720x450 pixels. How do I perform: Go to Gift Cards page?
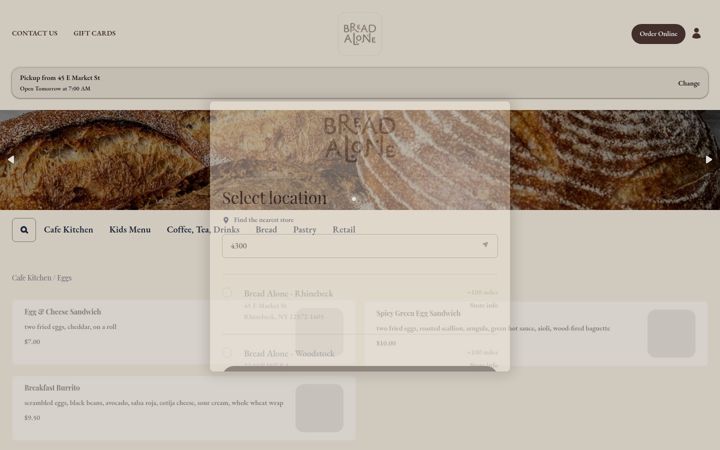coord(95,33)
